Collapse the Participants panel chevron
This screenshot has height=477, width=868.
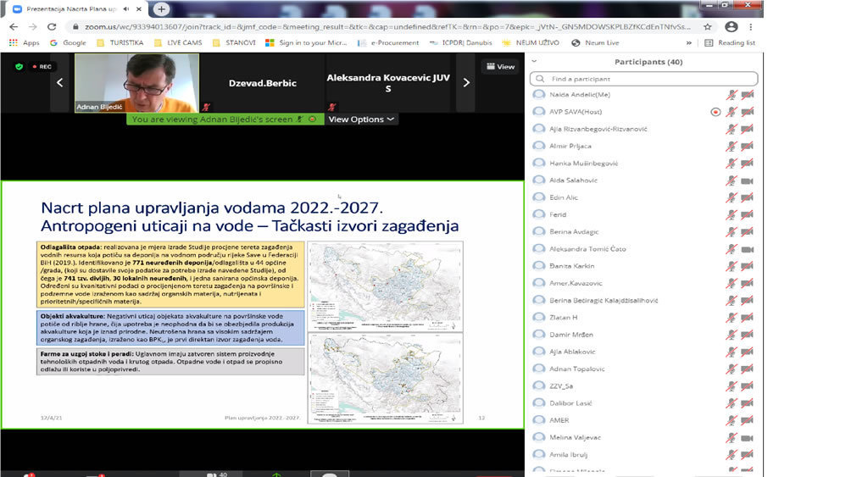coord(534,62)
